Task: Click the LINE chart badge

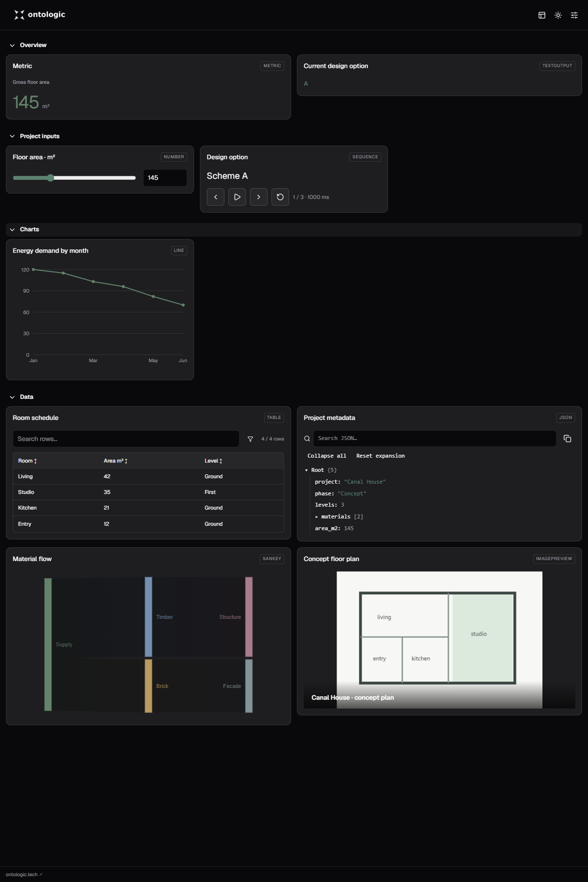Action: [179, 250]
